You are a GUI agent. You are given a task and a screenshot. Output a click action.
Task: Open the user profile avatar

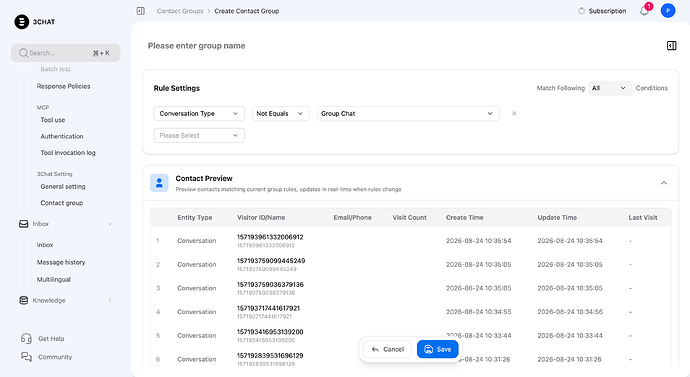click(x=668, y=11)
